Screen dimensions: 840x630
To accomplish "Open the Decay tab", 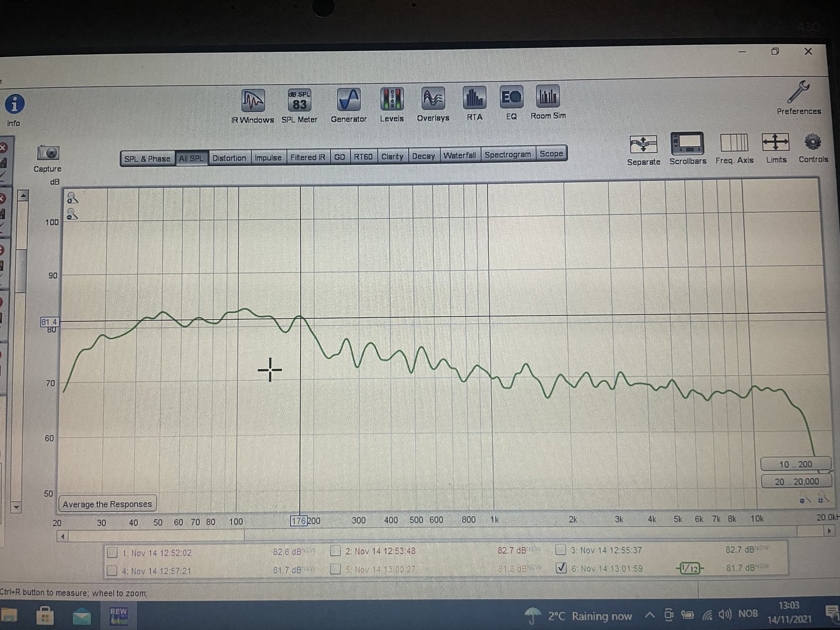I will 423,156.
